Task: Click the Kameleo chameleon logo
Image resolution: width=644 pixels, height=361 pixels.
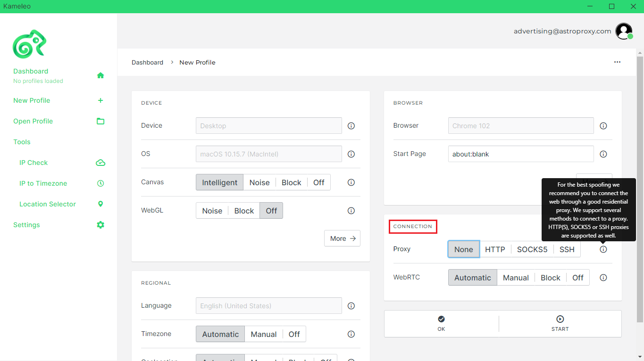Action: (x=29, y=44)
